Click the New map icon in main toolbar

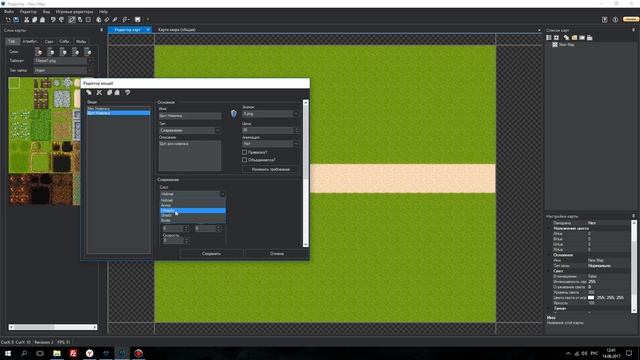click(8, 20)
